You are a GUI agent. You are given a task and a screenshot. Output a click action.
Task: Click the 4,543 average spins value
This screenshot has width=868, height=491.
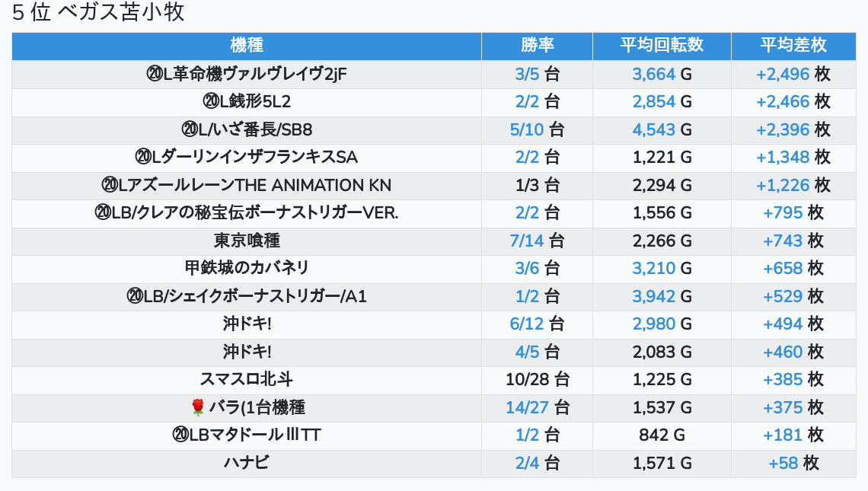coord(653,130)
